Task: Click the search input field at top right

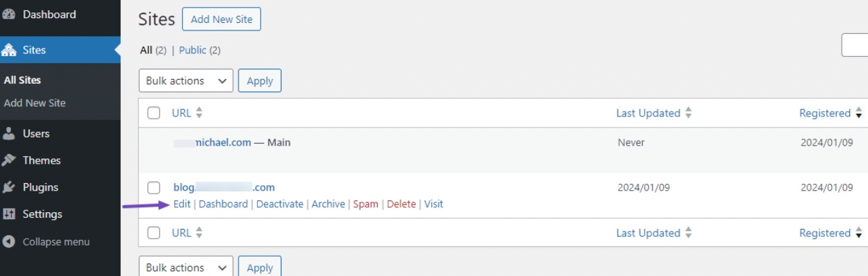Action: [854, 45]
